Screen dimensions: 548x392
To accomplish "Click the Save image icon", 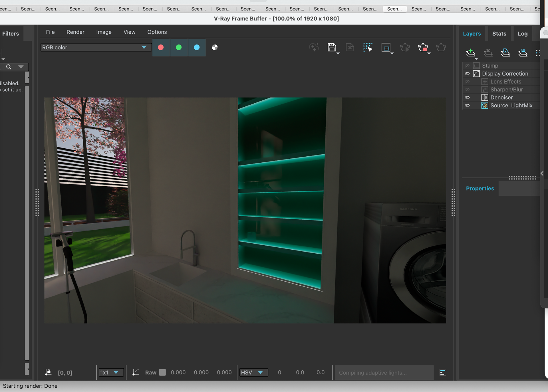I will [x=332, y=47].
